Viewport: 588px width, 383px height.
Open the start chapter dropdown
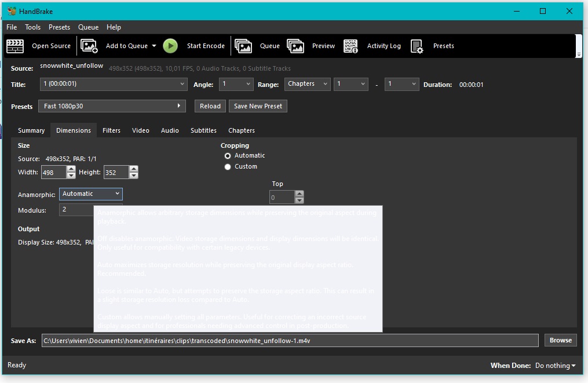coord(351,84)
